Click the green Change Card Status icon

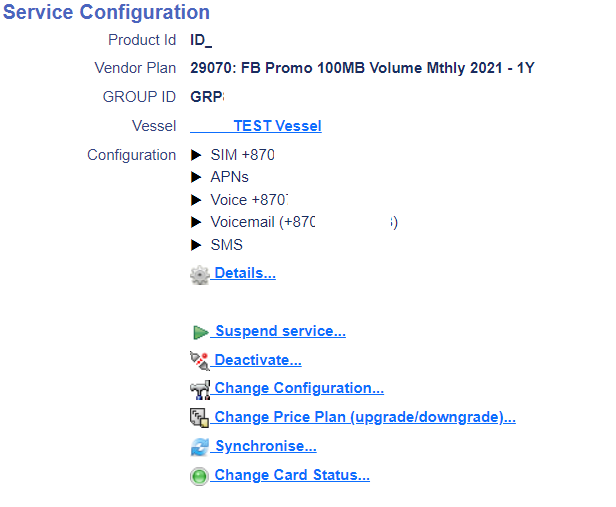200,476
